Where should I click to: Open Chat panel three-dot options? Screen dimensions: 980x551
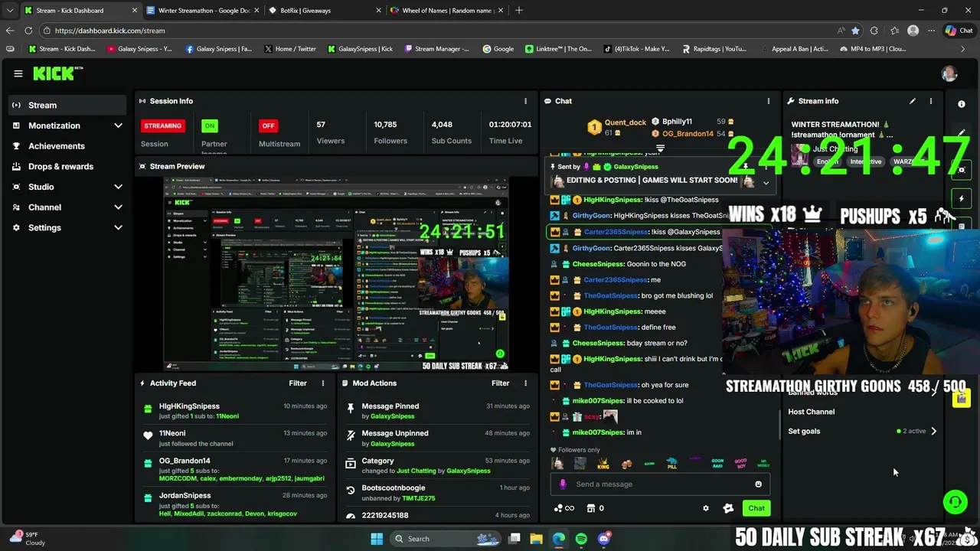click(x=769, y=101)
